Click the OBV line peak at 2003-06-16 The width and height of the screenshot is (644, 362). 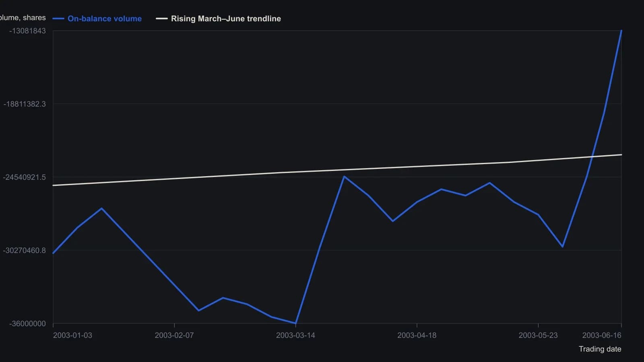coord(621,31)
